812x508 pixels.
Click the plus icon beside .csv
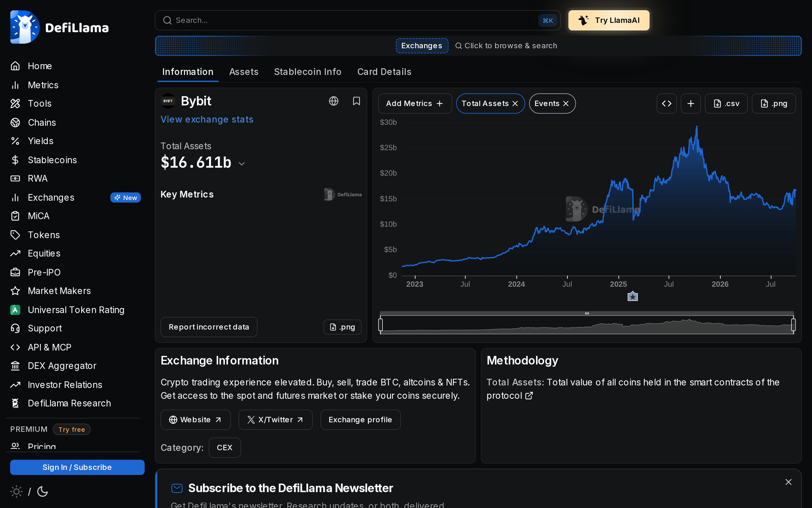691,104
